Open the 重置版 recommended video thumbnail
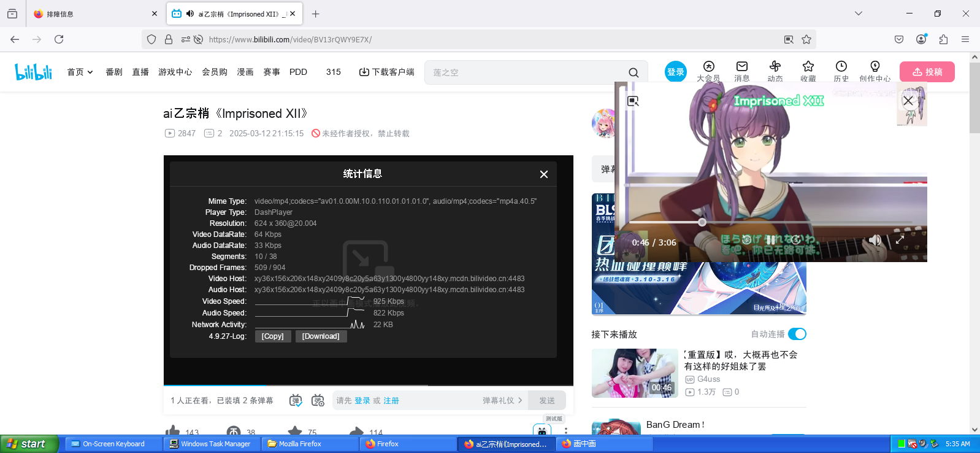 635,373
